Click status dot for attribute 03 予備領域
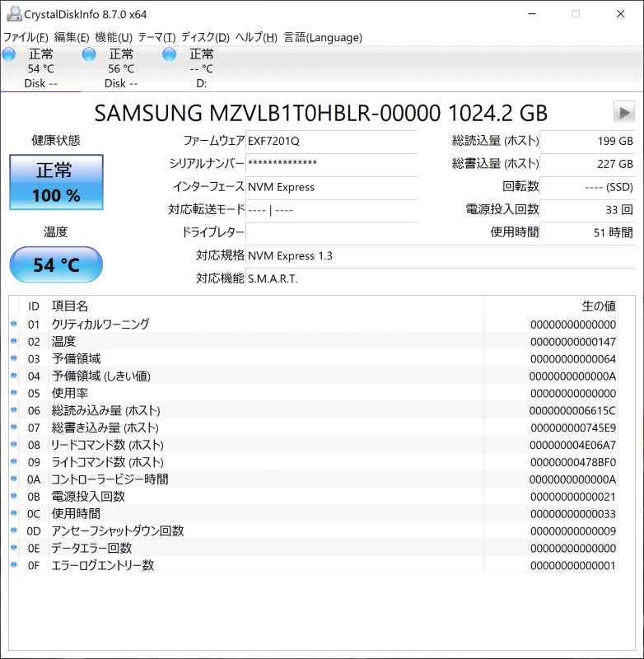Image resolution: width=644 pixels, height=659 pixels. click(14, 358)
